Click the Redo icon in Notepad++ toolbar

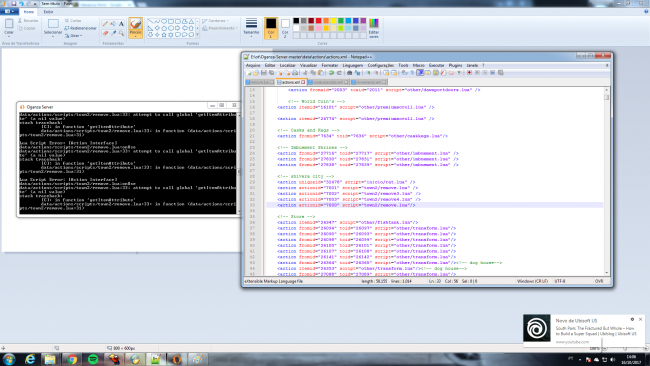[339, 73]
